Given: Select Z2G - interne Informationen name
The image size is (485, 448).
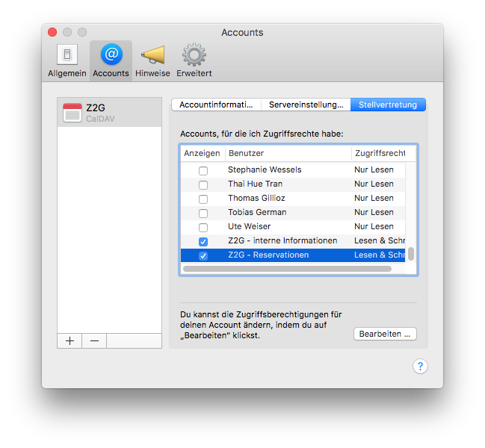Looking at the screenshot, I should [x=282, y=240].
